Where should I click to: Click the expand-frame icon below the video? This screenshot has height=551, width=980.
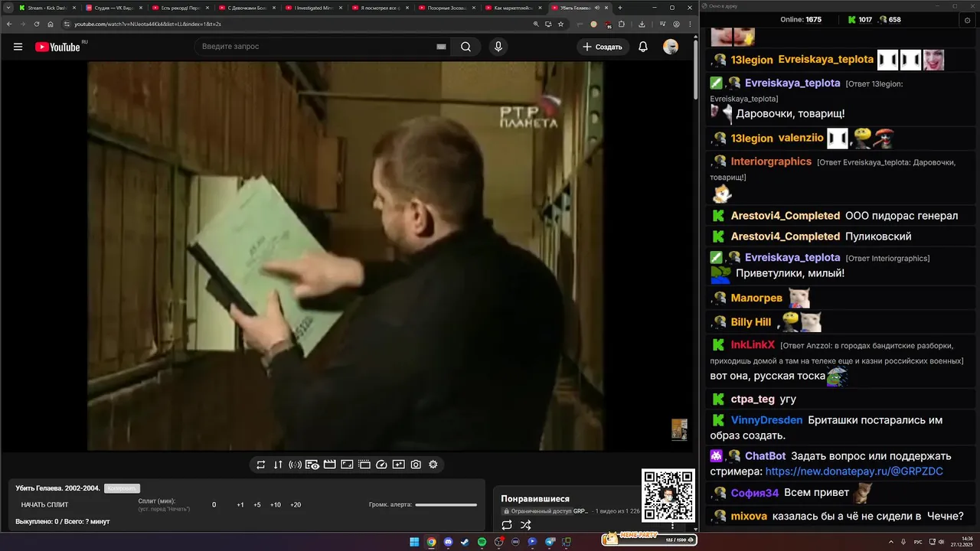347,465
